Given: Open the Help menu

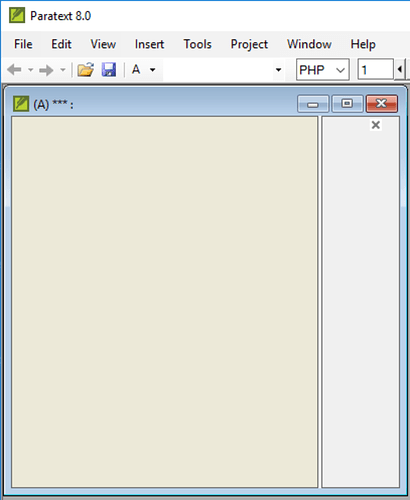Looking at the screenshot, I should tap(363, 44).
